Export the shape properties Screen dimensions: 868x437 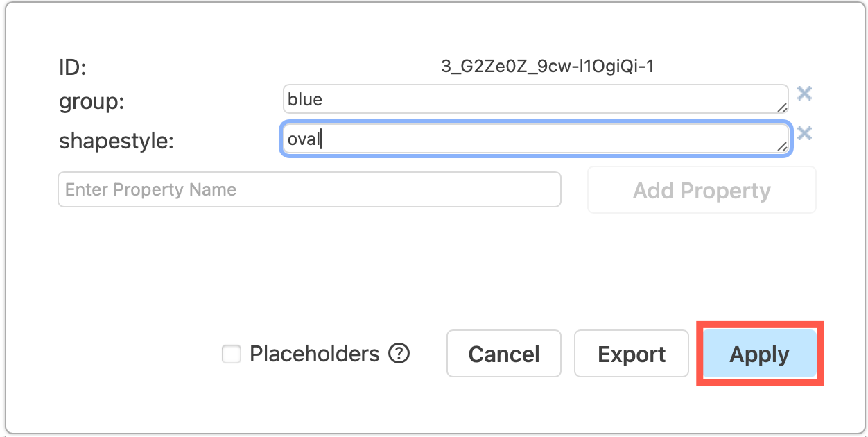click(x=631, y=354)
